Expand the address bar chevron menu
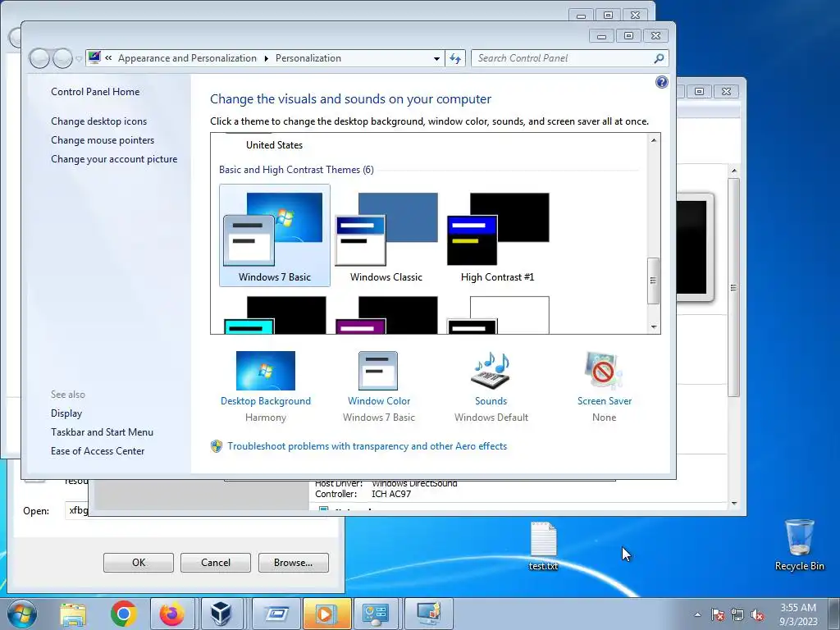840x630 pixels. pos(108,58)
